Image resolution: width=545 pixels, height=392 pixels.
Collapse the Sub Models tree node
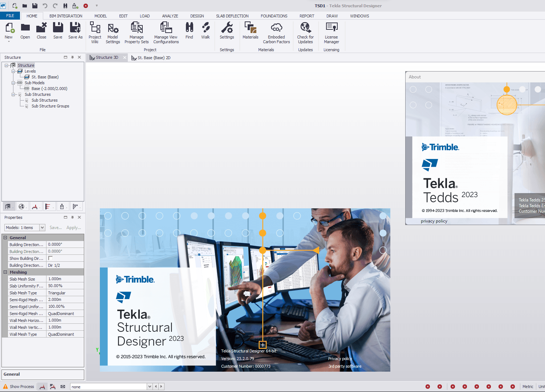(x=13, y=83)
